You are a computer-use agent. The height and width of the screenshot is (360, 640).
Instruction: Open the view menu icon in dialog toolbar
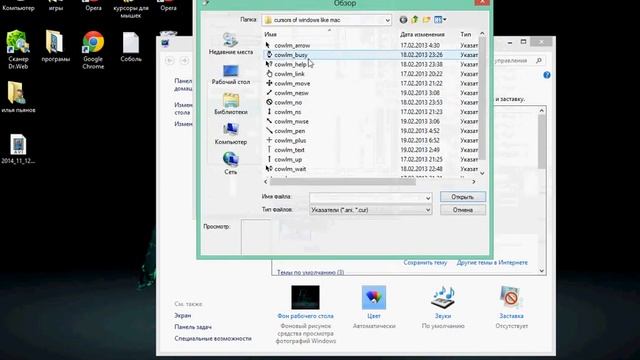click(x=440, y=20)
